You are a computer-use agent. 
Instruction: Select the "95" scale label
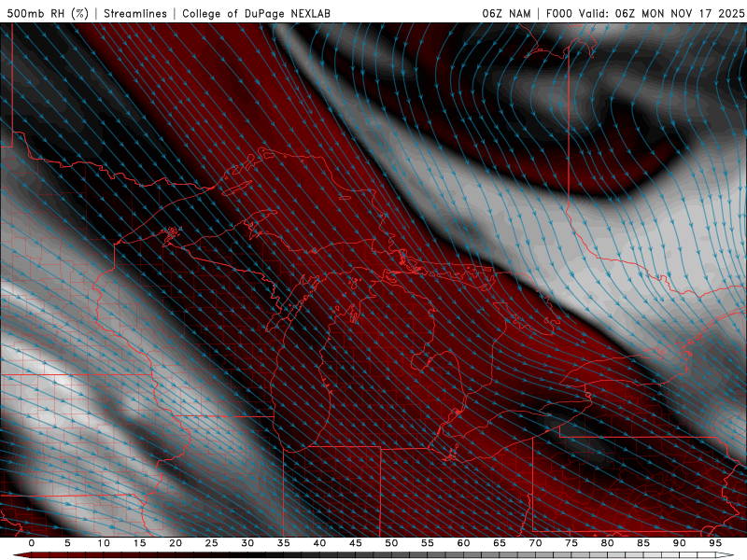(715, 543)
